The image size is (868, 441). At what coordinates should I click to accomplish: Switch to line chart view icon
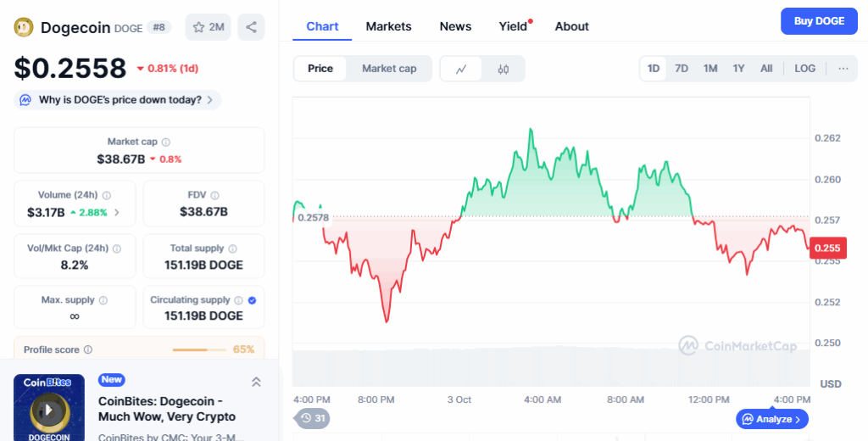[461, 69]
